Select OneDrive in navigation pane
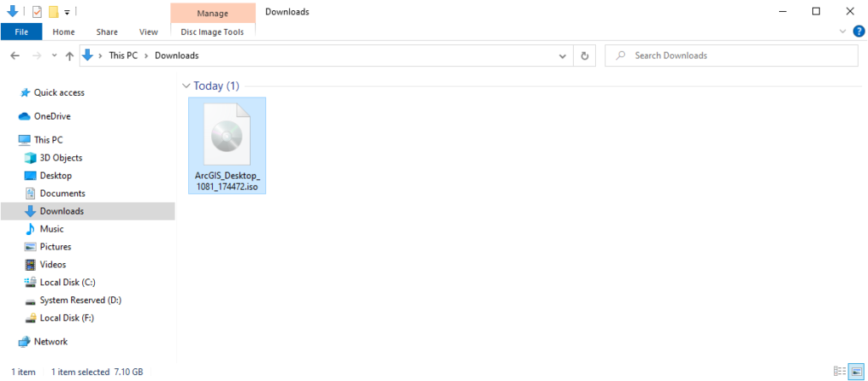 point(52,116)
